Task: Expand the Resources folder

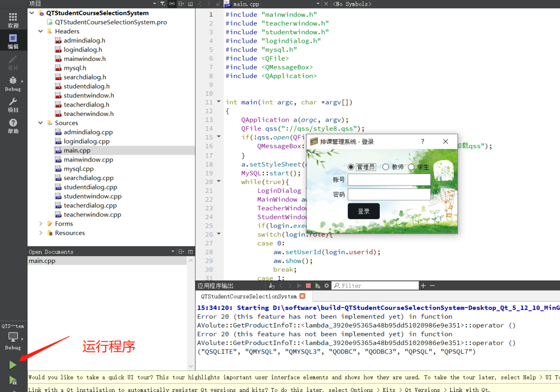Action: pyautogui.click(x=41, y=233)
